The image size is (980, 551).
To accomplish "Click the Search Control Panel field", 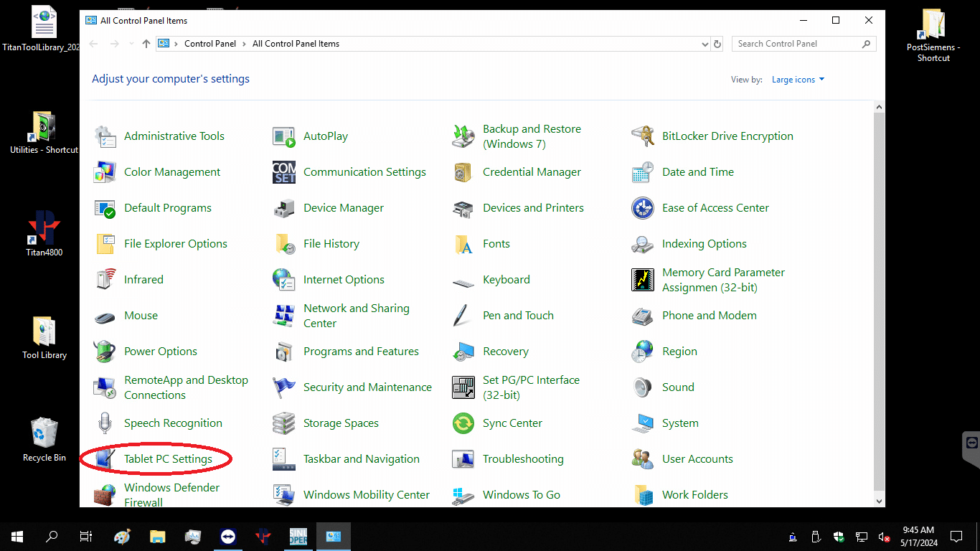I will click(796, 44).
